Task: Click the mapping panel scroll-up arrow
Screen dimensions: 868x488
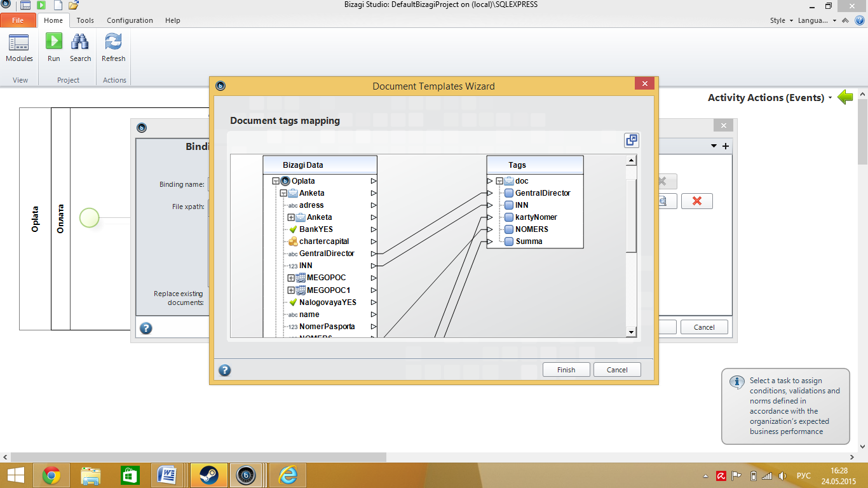Action: click(x=631, y=161)
